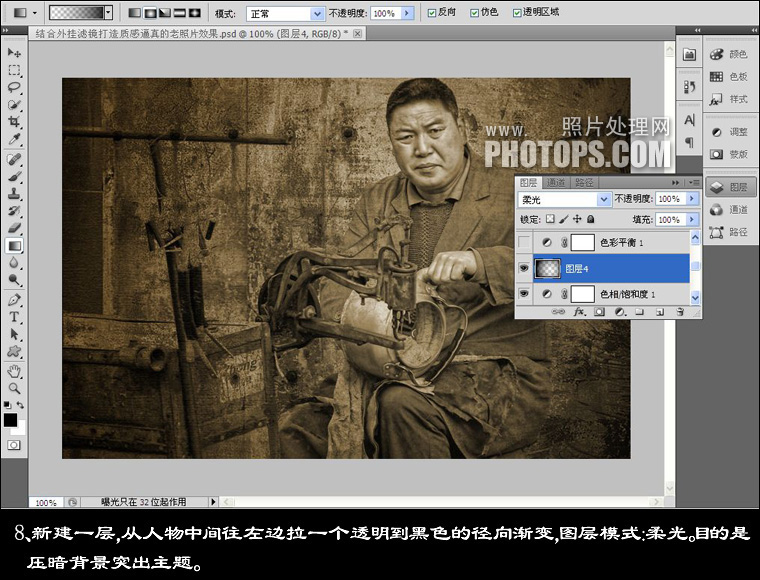Open layer 不透明度 opacity arrow
The width and height of the screenshot is (760, 580).
click(x=692, y=199)
